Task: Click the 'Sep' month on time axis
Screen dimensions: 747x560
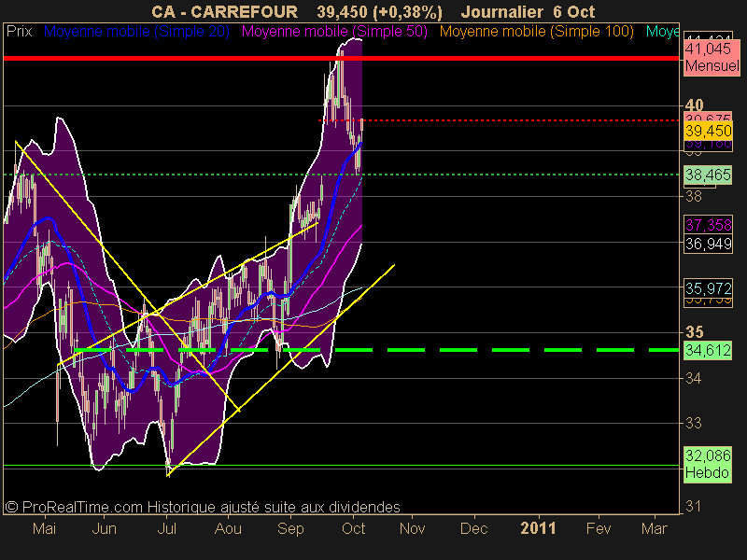Action: click(x=290, y=528)
